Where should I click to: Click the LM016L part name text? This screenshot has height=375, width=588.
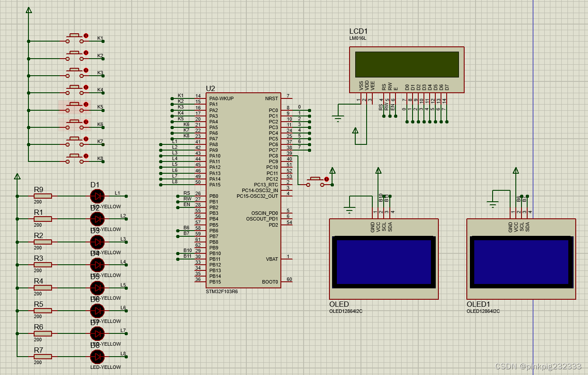click(x=357, y=39)
